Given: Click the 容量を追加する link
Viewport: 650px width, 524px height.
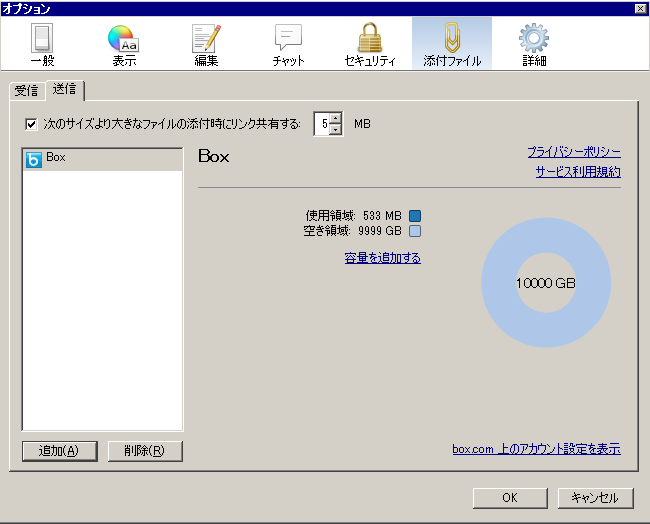Looking at the screenshot, I should (383, 258).
